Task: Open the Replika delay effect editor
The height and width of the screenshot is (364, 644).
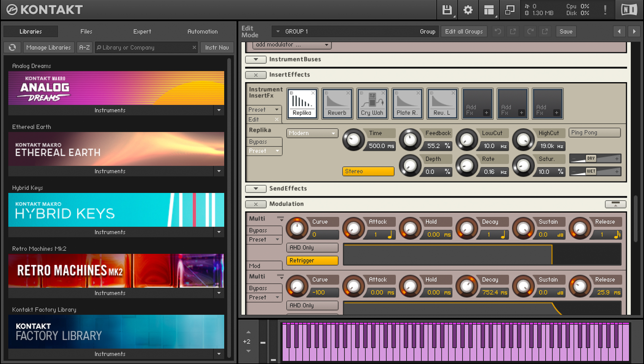Action: coord(302,103)
